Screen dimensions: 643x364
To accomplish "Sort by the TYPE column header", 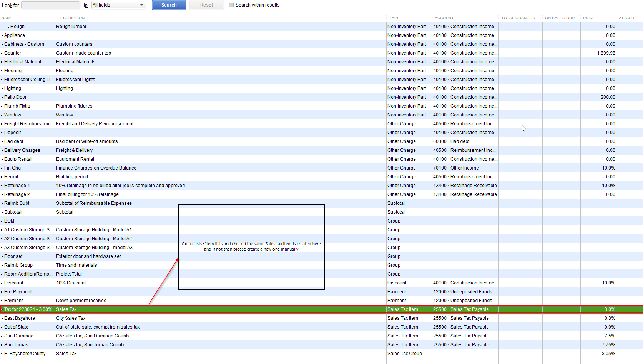I will click(394, 18).
